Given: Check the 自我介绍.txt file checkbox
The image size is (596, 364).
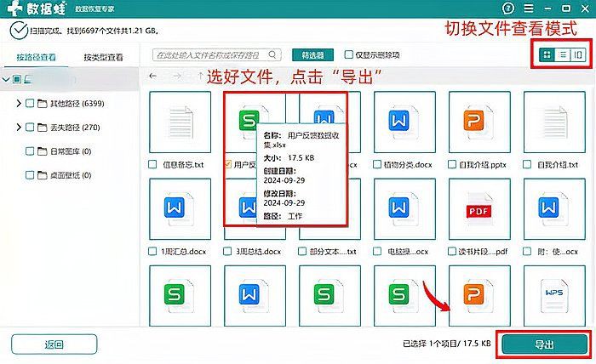Looking at the screenshot, I should [x=527, y=164].
